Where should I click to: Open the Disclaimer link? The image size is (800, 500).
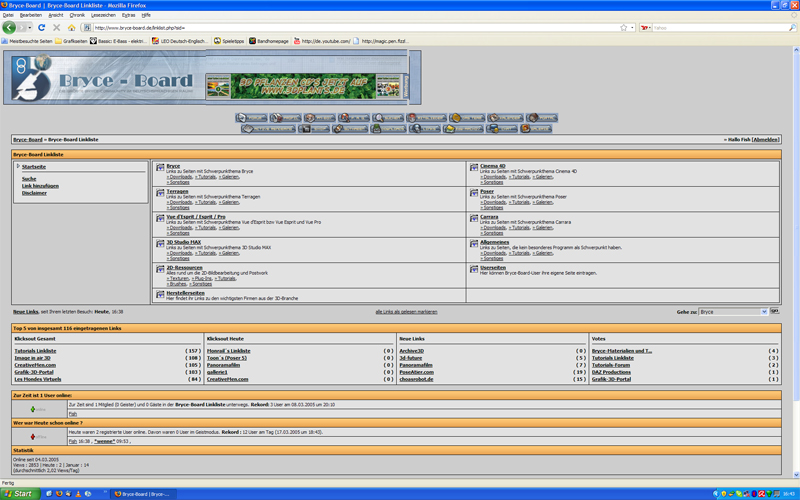pyautogui.click(x=34, y=193)
